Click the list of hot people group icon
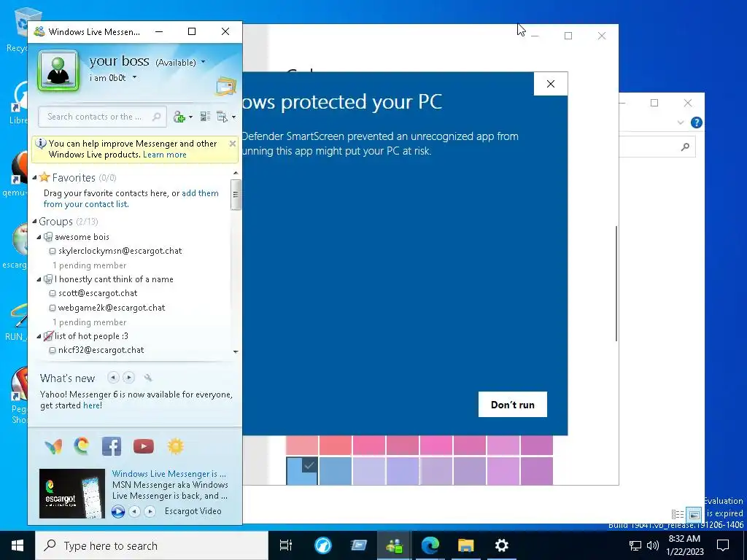 click(48, 335)
